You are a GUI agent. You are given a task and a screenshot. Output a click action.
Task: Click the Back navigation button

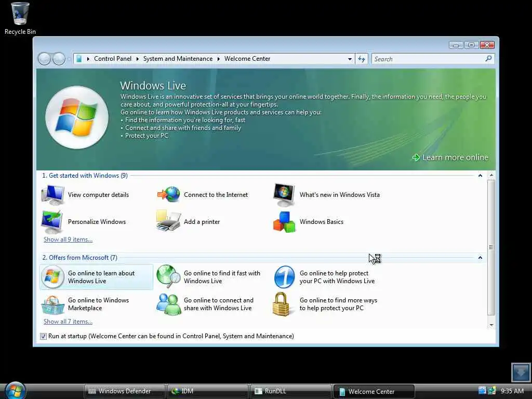pyautogui.click(x=44, y=59)
